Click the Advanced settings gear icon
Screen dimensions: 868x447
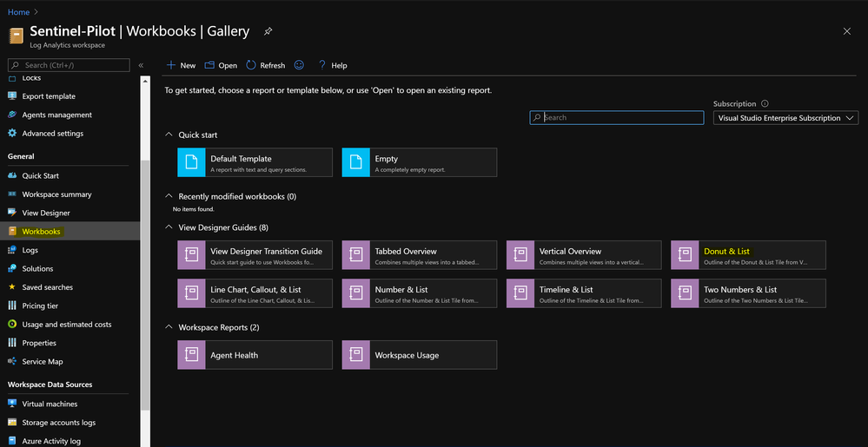pyautogui.click(x=12, y=134)
